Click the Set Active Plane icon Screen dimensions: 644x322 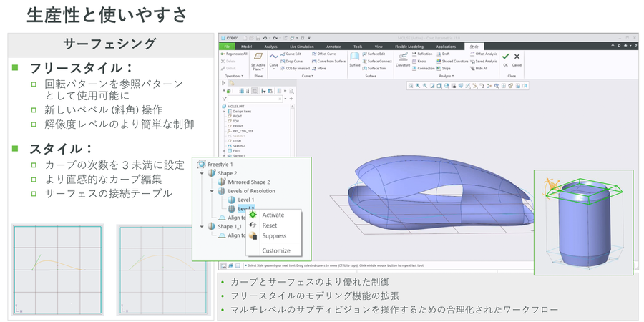coord(258,58)
